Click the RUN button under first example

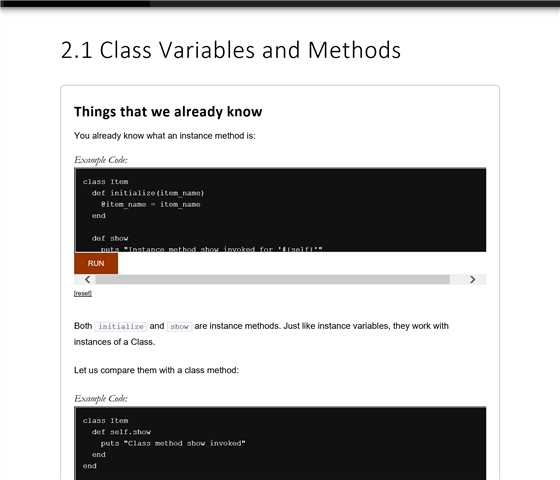coord(96,263)
